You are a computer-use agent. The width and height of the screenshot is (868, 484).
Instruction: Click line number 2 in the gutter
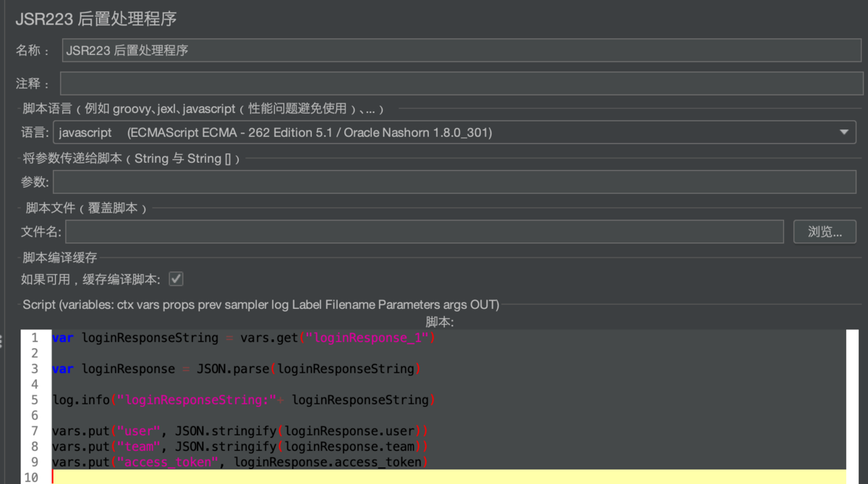(x=35, y=353)
